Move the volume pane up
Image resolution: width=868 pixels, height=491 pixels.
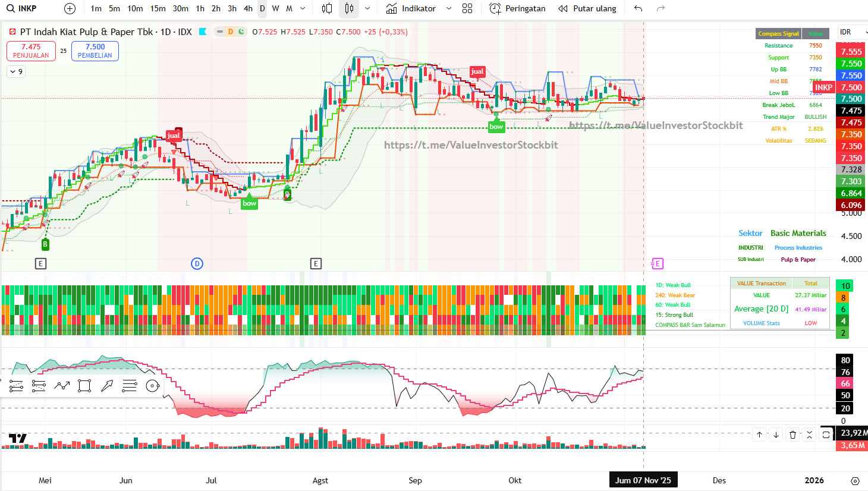tap(759, 435)
